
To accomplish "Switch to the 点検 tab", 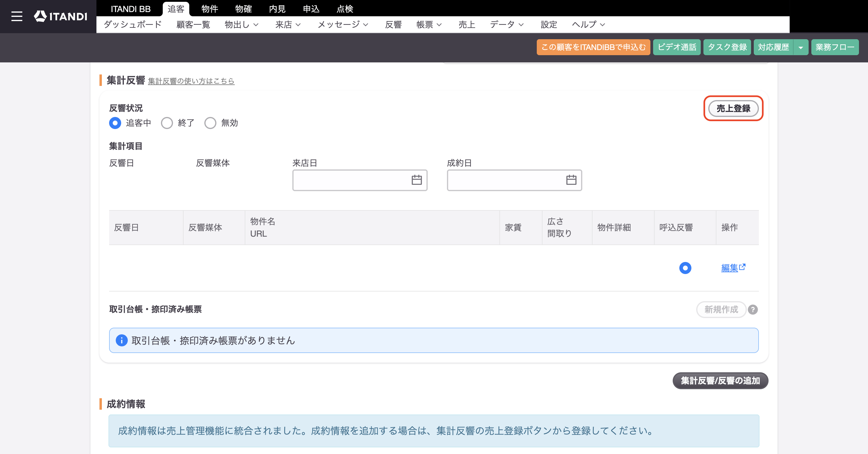I will [x=345, y=9].
